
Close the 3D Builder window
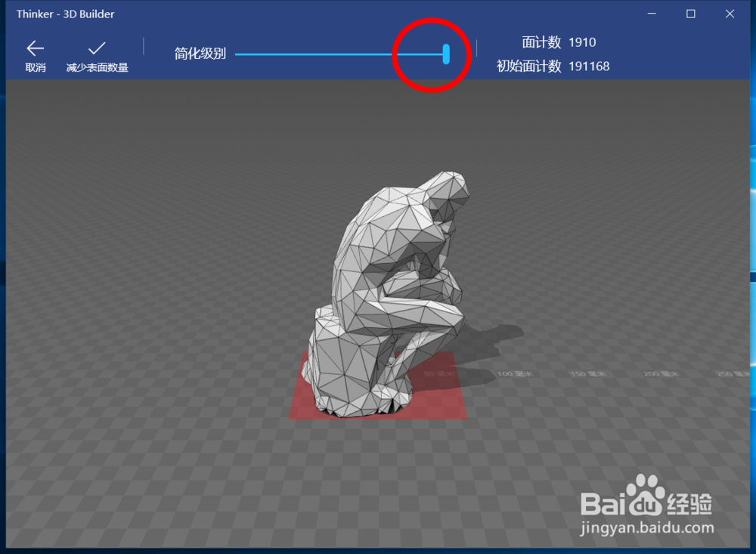click(x=730, y=14)
